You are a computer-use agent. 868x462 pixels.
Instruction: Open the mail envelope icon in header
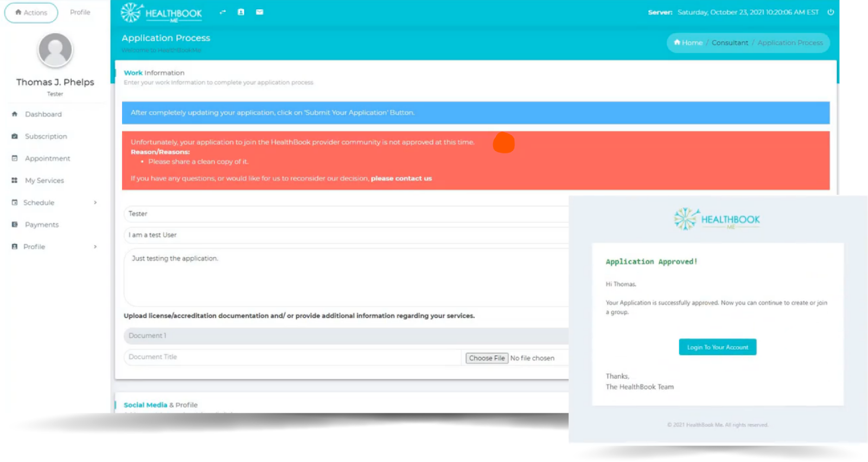click(x=260, y=12)
